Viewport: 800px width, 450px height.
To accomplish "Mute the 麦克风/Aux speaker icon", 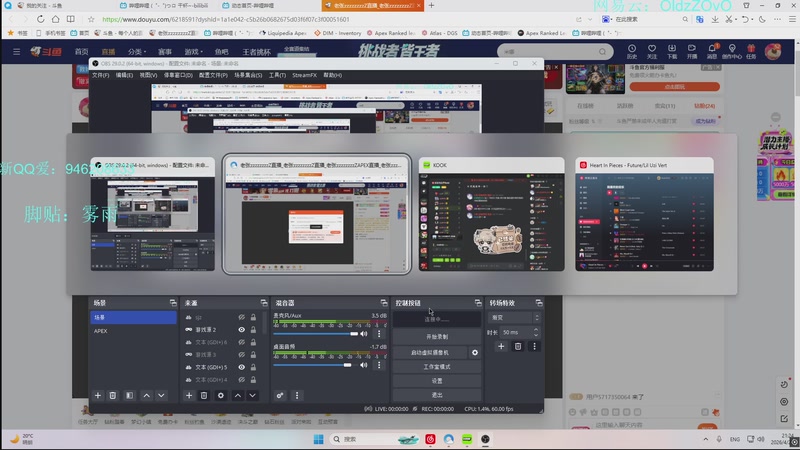I will (364, 334).
